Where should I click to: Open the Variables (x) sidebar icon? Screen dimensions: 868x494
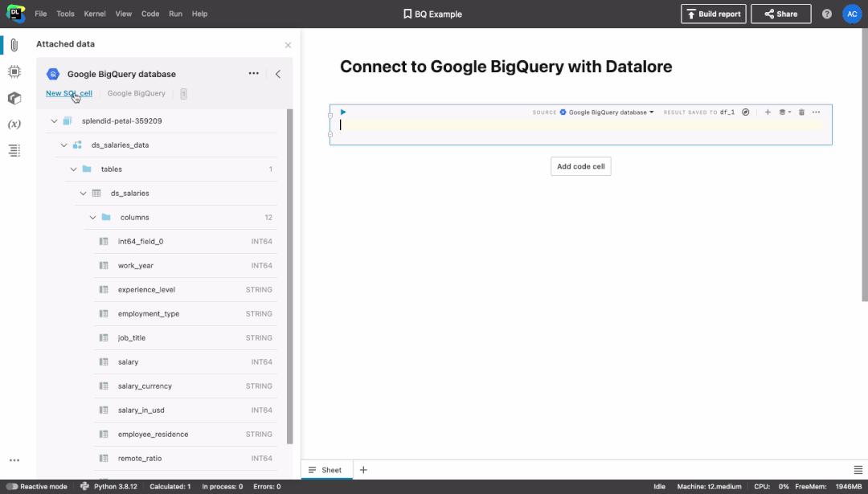click(14, 124)
